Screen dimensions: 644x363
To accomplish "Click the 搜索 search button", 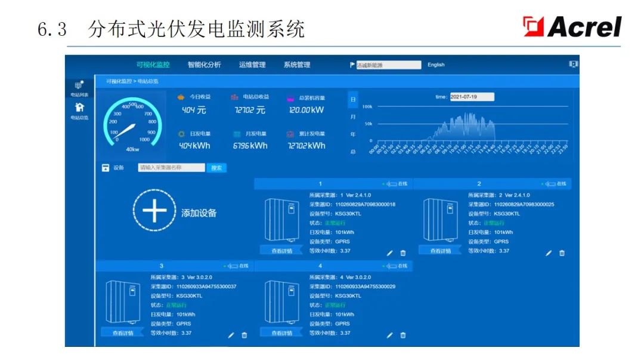I will (x=216, y=167).
